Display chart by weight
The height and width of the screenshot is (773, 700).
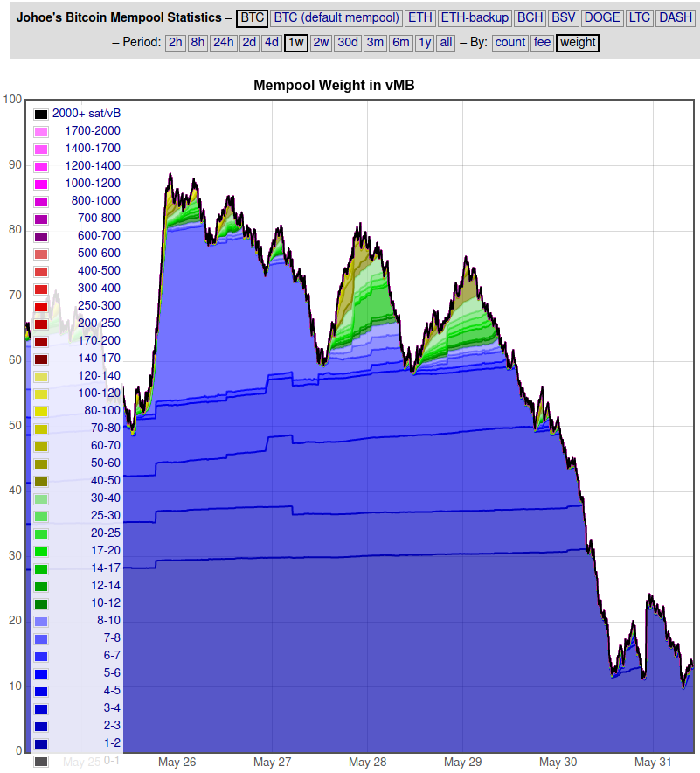(x=578, y=43)
